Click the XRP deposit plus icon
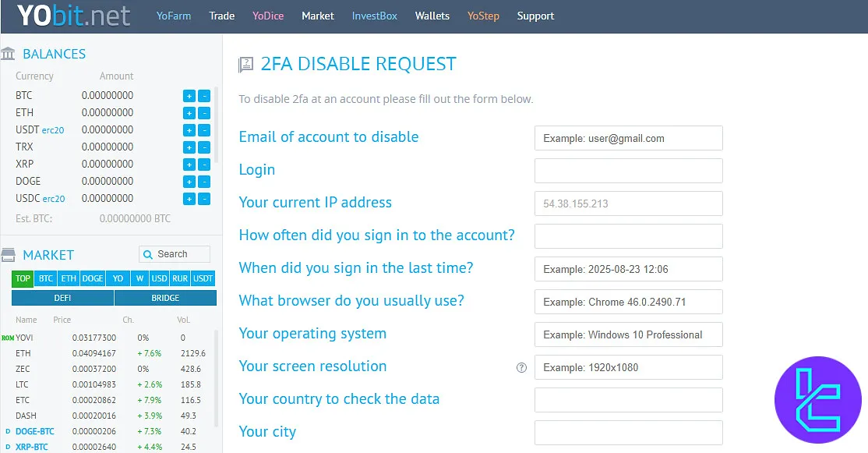The image size is (868, 453). (189, 165)
